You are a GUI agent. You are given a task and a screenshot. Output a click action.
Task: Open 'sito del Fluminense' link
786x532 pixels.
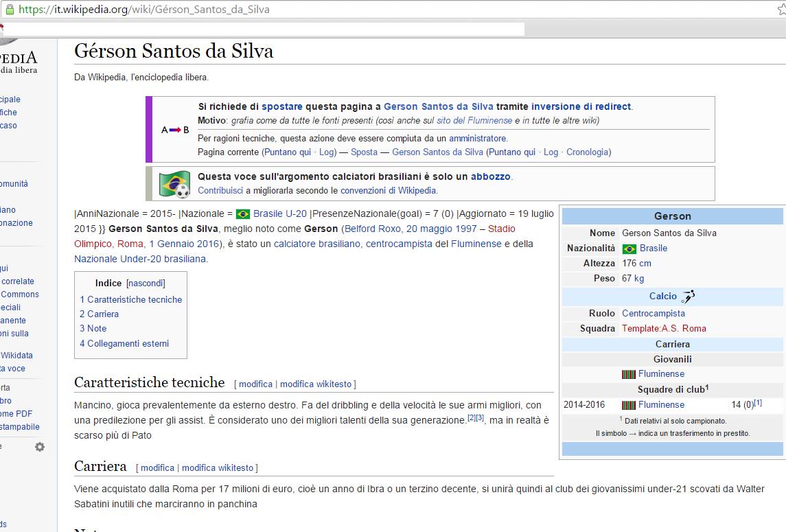[x=474, y=120]
